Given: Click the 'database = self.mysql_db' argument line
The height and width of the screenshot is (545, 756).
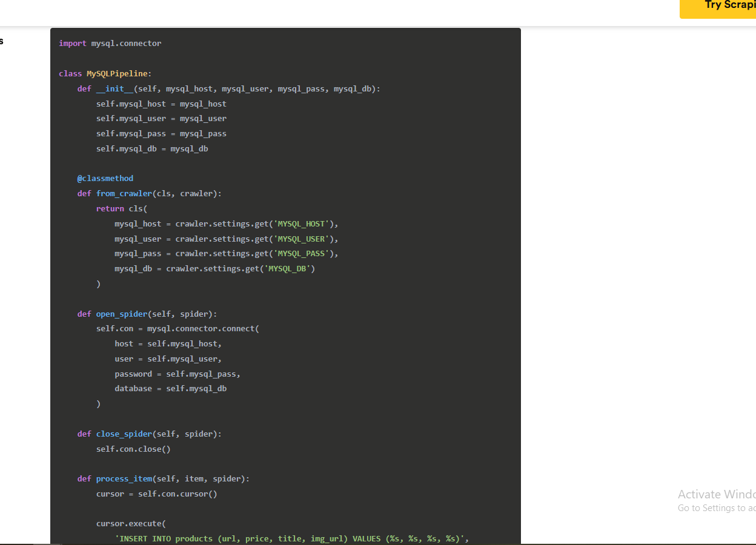Looking at the screenshot, I should [x=171, y=389].
